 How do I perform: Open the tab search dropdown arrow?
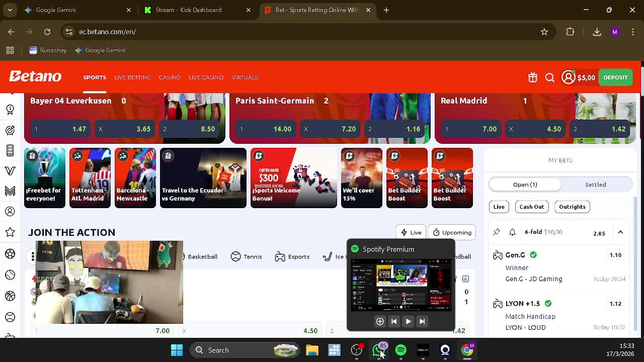(x=10, y=10)
